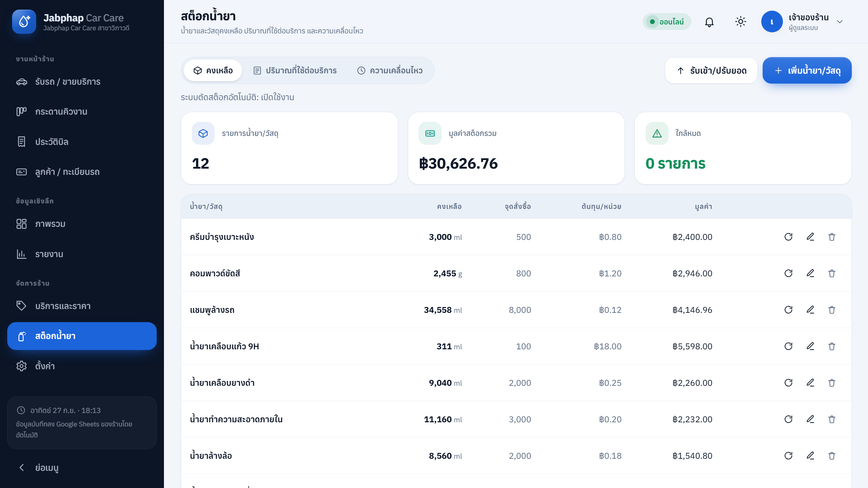The image size is (868, 488).
Task: Open the notifications bell
Action: [709, 22]
